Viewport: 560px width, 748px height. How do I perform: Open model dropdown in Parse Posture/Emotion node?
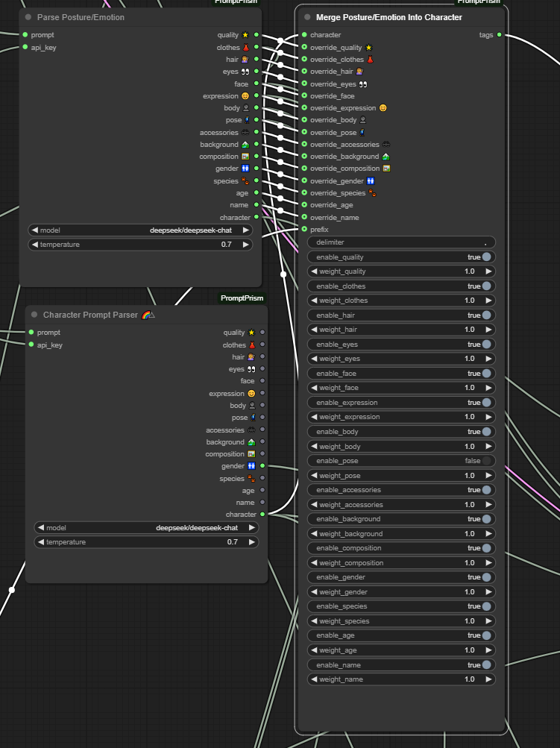140,230
